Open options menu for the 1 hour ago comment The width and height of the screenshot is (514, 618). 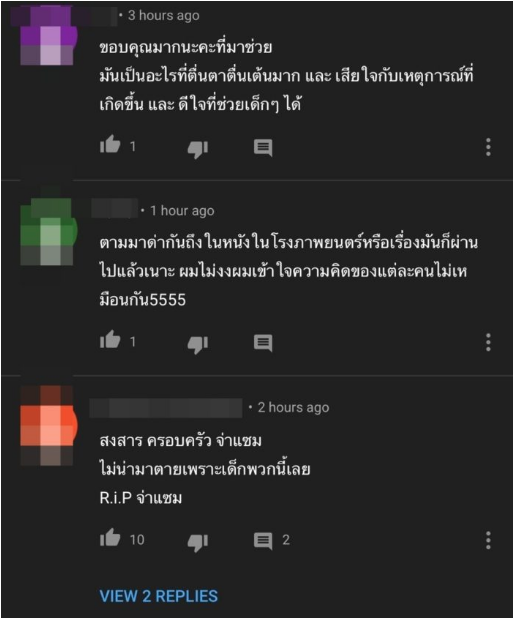[488, 342]
